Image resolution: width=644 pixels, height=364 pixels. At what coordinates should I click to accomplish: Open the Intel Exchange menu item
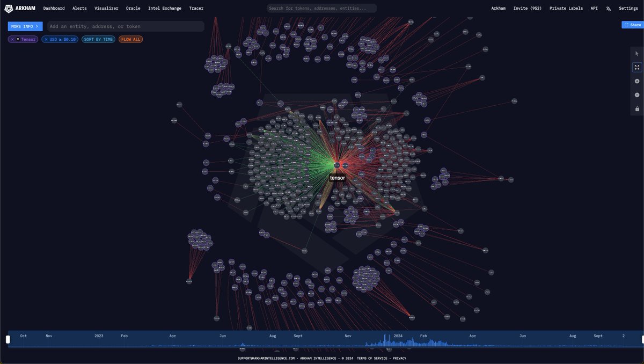click(x=165, y=9)
